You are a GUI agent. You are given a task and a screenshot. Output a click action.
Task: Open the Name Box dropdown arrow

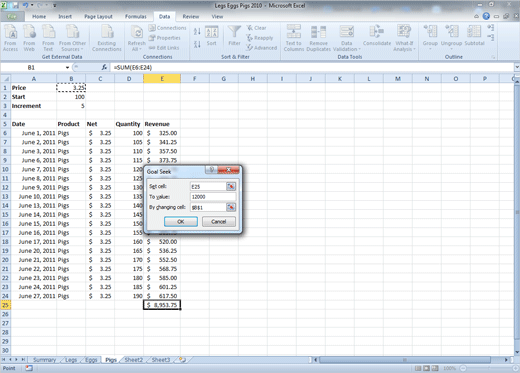pyautogui.click(x=67, y=68)
